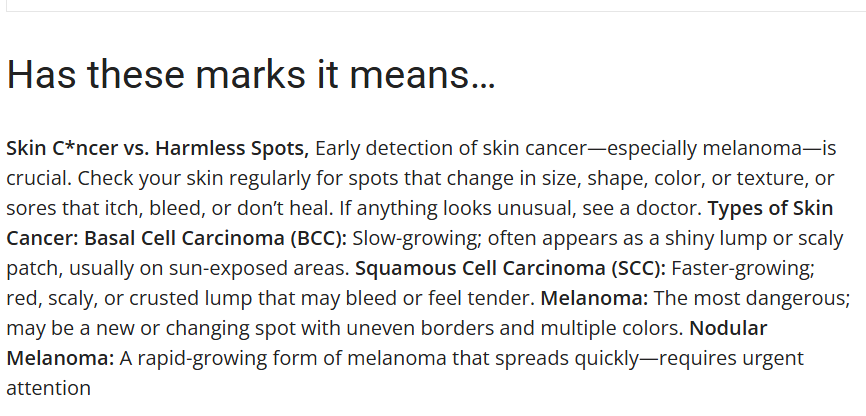Click the phrase "The most dangerous"
This screenshot has height=416, width=866.
751,299
